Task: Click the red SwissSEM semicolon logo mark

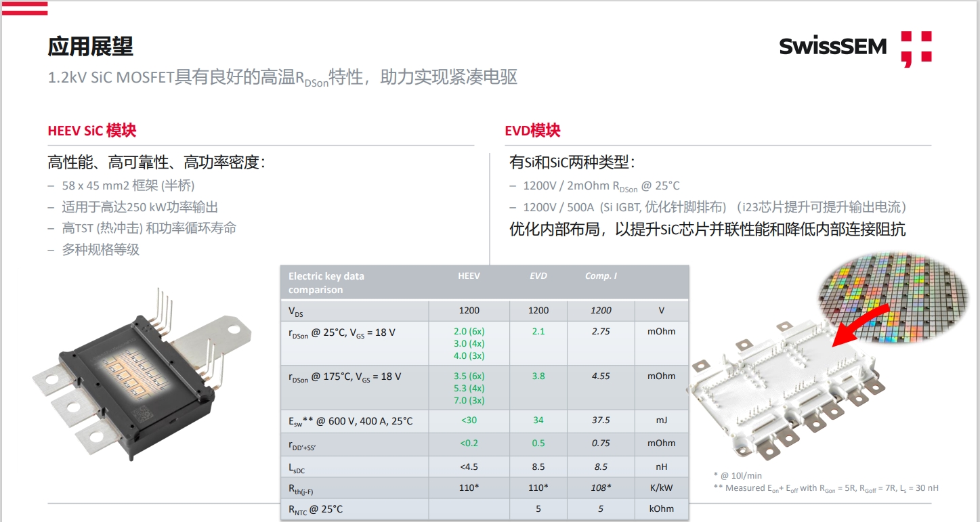Action: click(916, 48)
